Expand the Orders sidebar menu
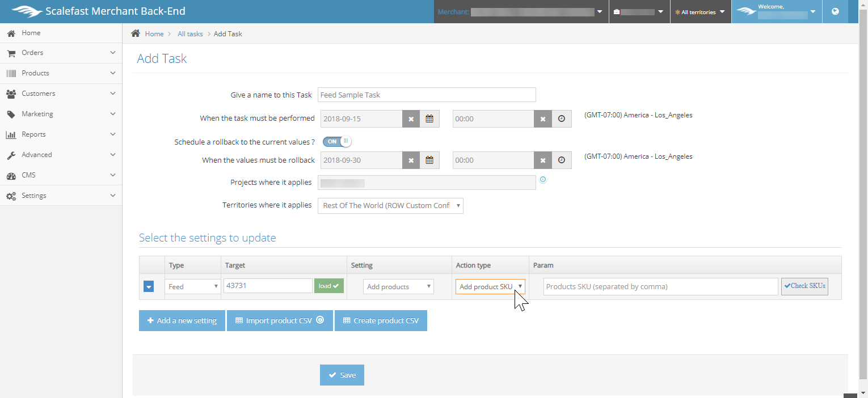The height and width of the screenshot is (398, 868). point(61,53)
